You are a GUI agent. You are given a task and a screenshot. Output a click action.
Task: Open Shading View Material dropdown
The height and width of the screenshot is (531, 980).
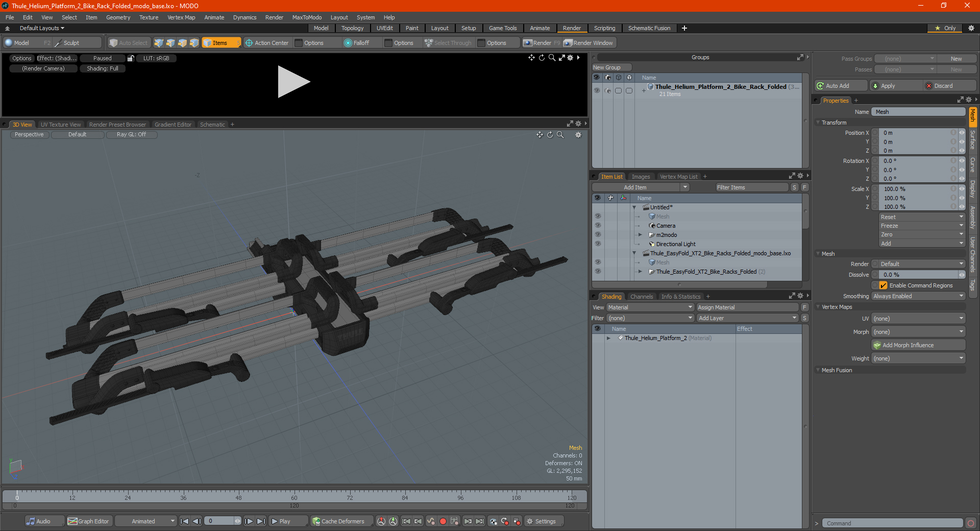tap(650, 307)
